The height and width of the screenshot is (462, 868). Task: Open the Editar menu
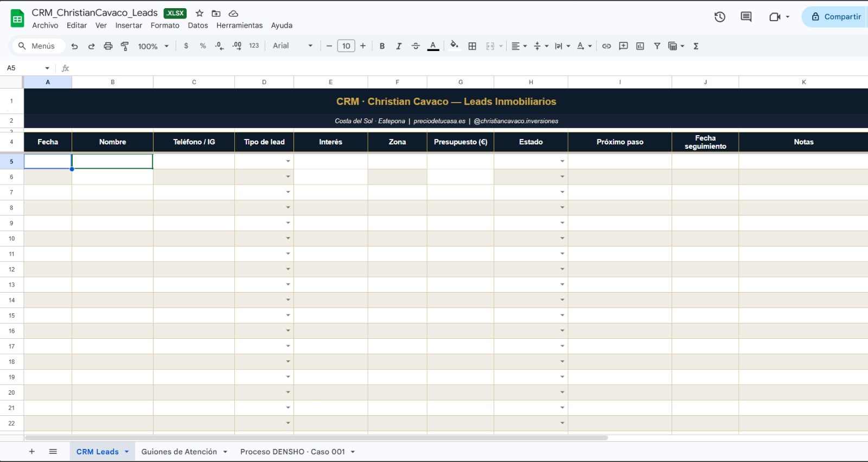[x=76, y=26]
